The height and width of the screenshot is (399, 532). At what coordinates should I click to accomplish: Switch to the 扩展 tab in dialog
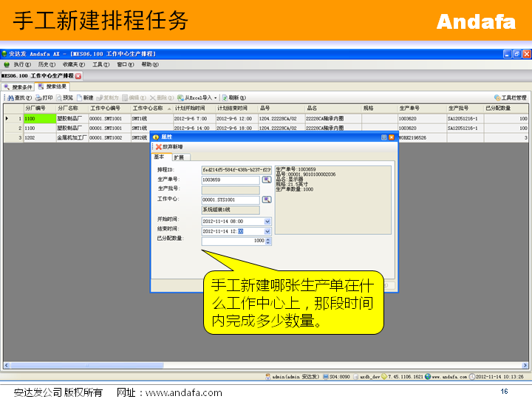(179, 157)
